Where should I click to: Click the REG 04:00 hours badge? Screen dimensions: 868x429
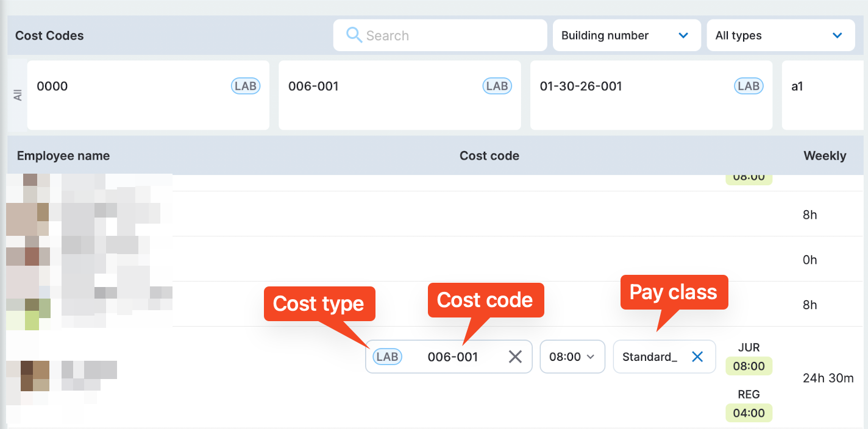pos(749,413)
